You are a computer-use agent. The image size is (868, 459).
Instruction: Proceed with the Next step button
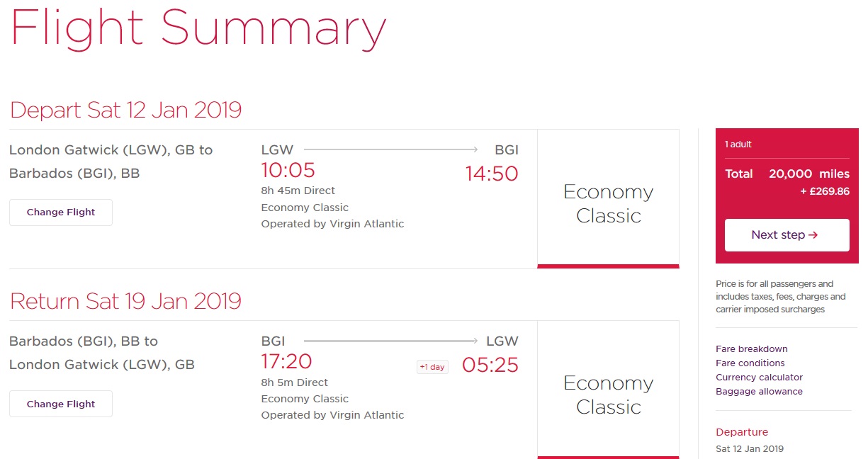pyautogui.click(x=787, y=235)
